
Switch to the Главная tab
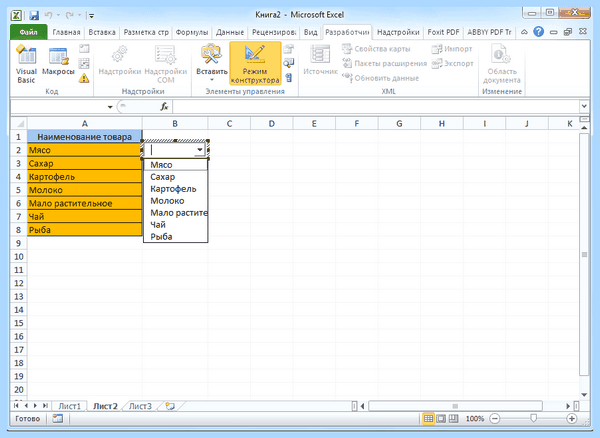66,32
